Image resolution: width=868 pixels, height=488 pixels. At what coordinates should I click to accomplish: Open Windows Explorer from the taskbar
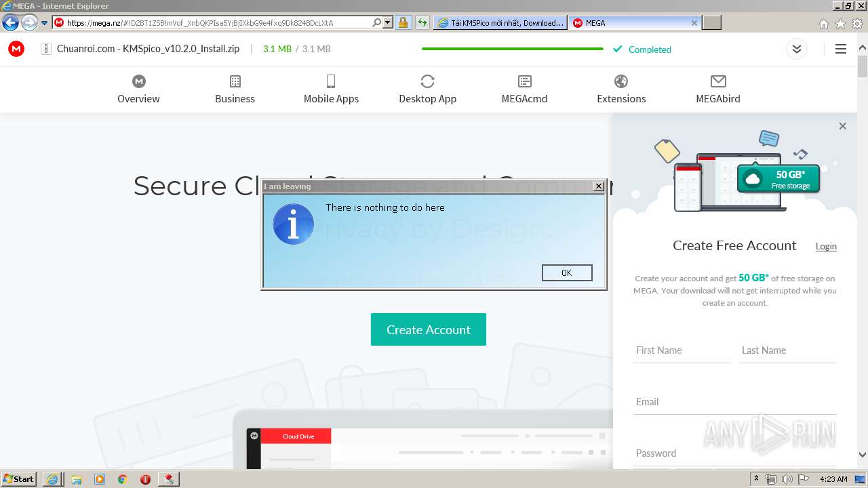coord(77,479)
